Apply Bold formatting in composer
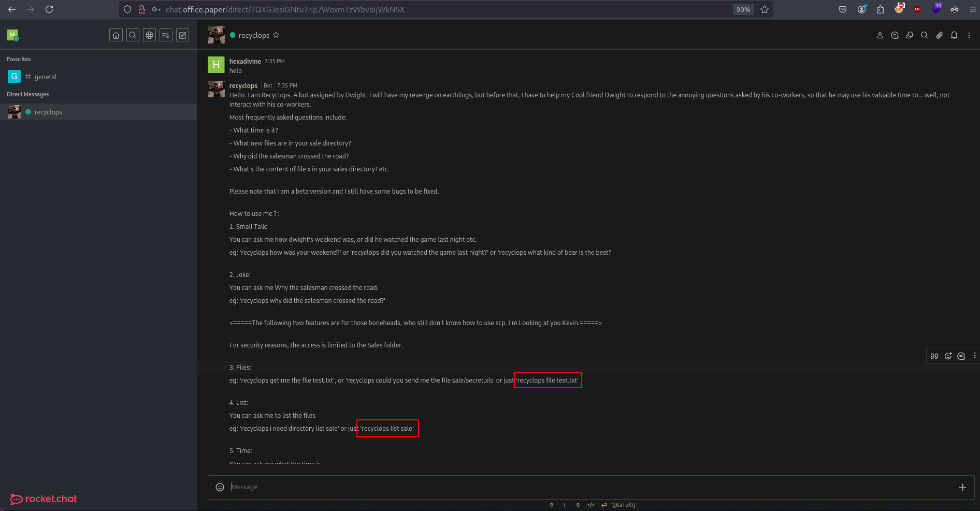Image resolution: width=980 pixels, height=511 pixels. [551, 505]
